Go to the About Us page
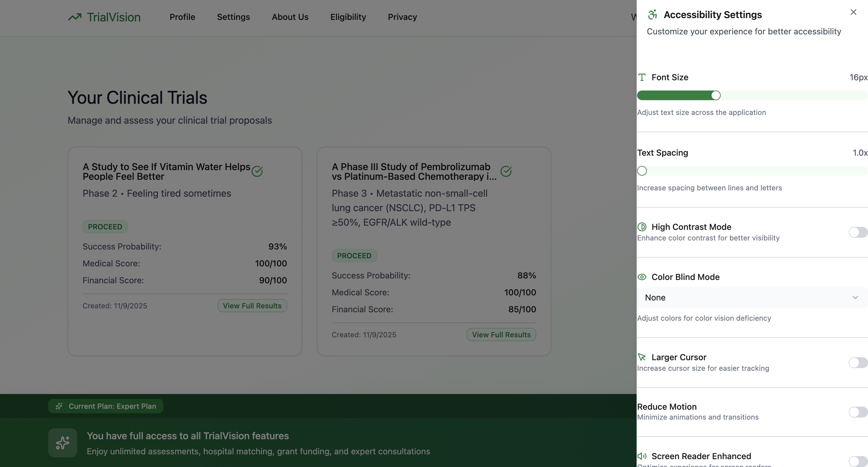The height and width of the screenshot is (467, 868). [x=290, y=17]
